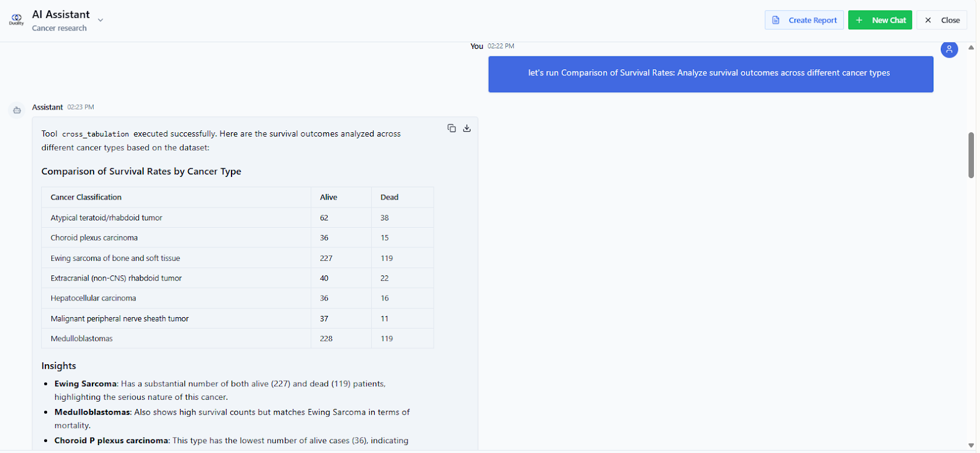The width and height of the screenshot is (980, 453).
Task: Click the plus icon in New Chat
Action: [x=859, y=20]
